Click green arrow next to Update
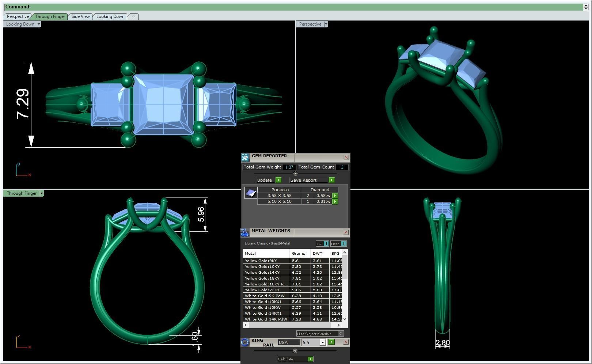This screenshot has height=364, width=592. pos(278,180)
